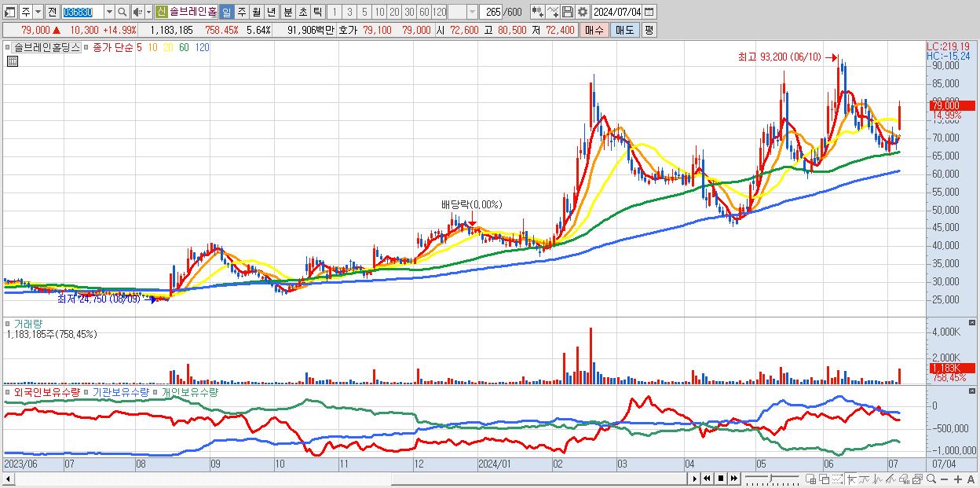Click the save chart floppy disk icon
The height and width of the screenshot is (488, 980).
click(567, 12)
